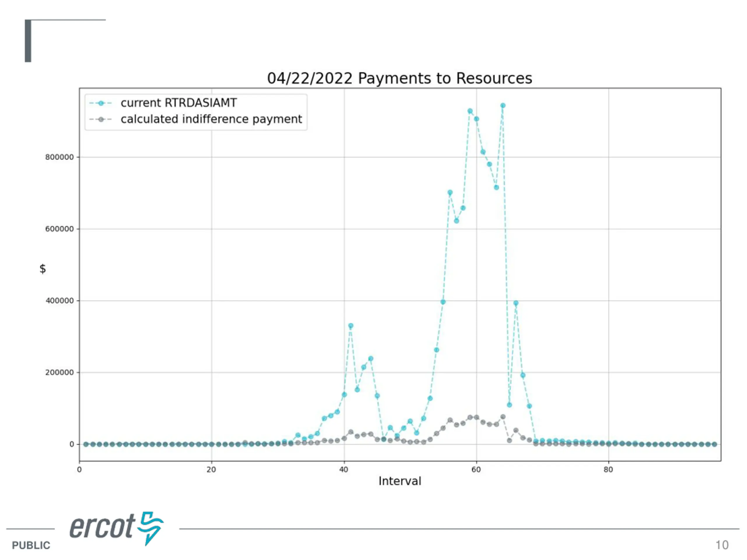Viewport: 747px width, 560px height.
Task: Select the 'calculated indifference payment' legend label
Action: coord(211,119)
